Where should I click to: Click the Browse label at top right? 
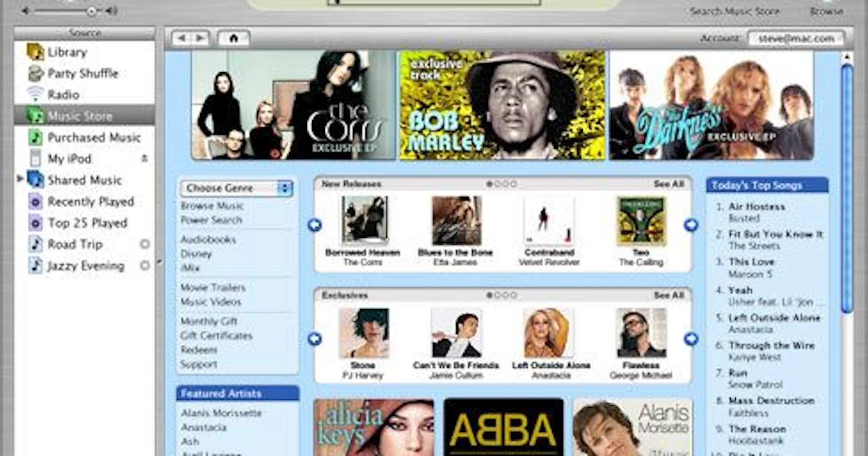(827, 11)
